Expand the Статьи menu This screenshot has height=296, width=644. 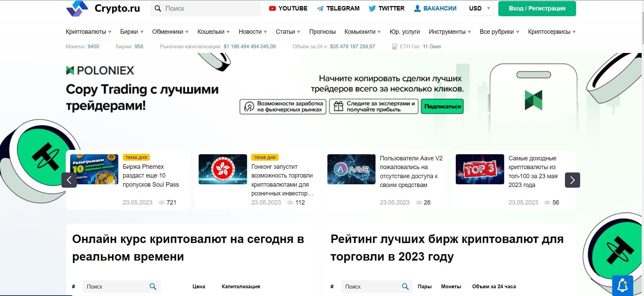point(288,32)
